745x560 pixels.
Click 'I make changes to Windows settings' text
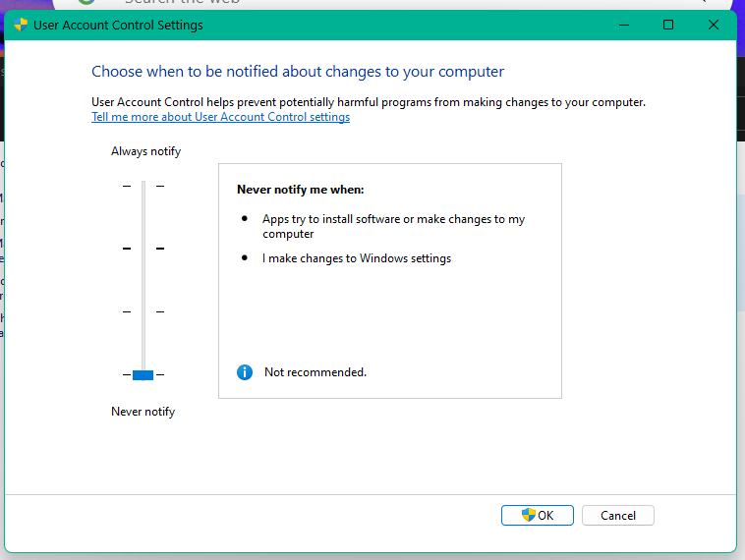coord(357,258)
